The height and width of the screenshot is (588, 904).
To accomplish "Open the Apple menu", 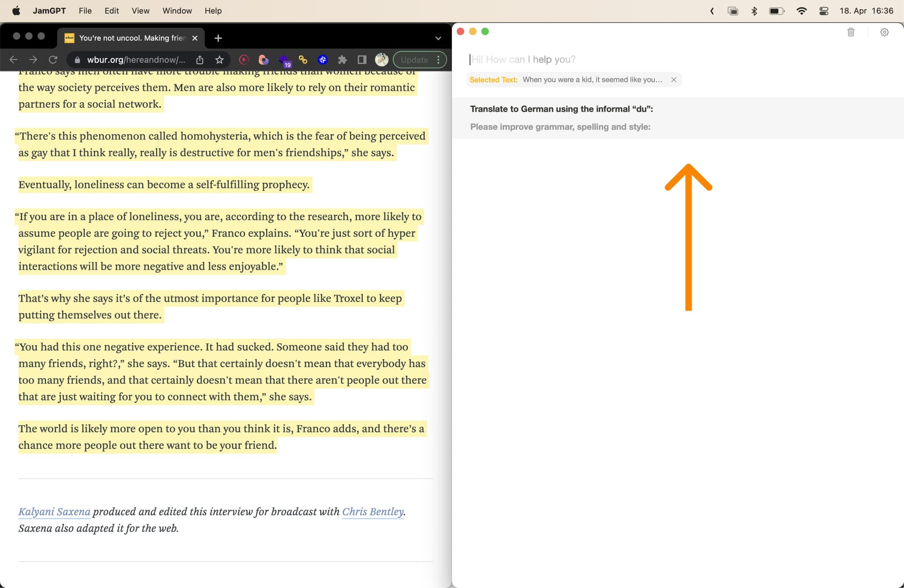I will coord(16,10).
